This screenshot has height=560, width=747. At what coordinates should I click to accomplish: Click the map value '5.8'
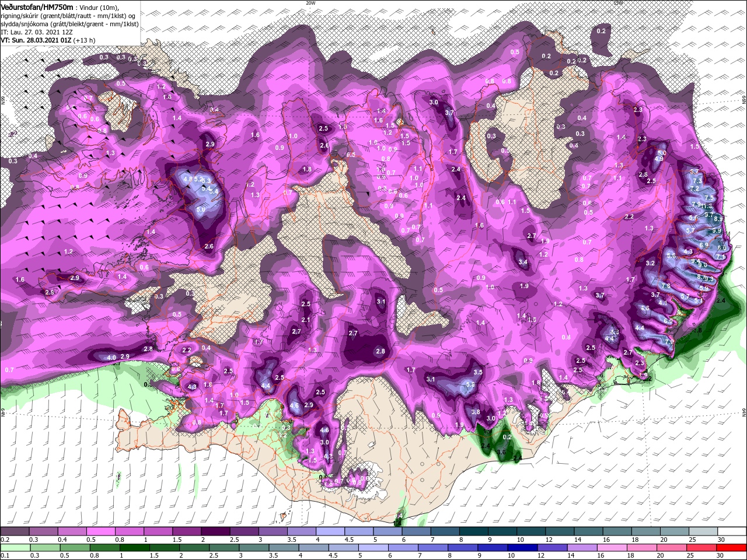point(471,385)
